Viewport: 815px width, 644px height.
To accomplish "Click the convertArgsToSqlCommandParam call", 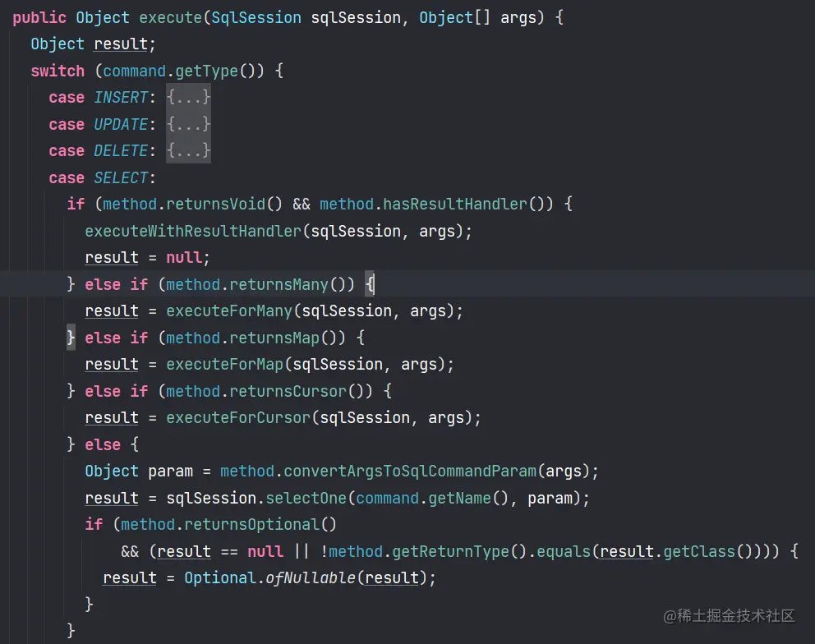I will coord(410,471).
